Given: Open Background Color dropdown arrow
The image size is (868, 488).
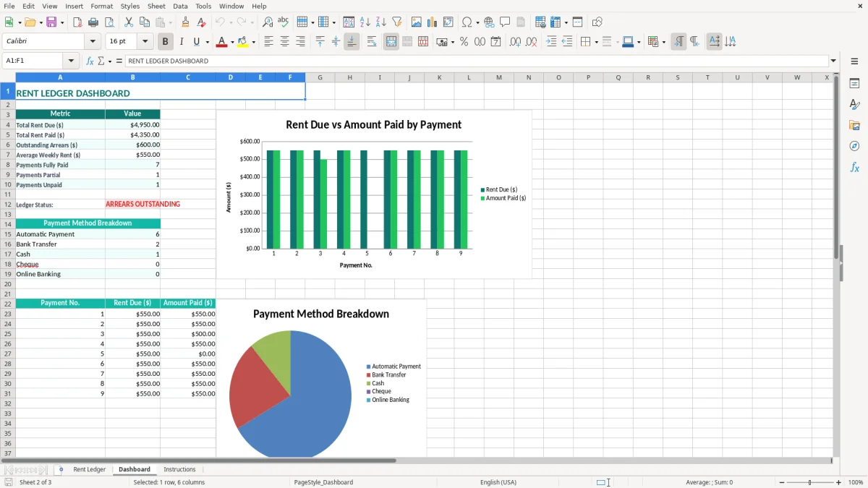Looking at the screenshot, I should (253, 42).
